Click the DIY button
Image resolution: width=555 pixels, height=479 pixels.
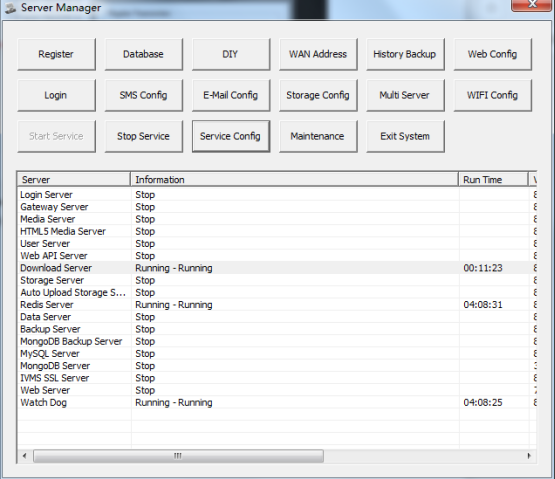pos(231,54)
